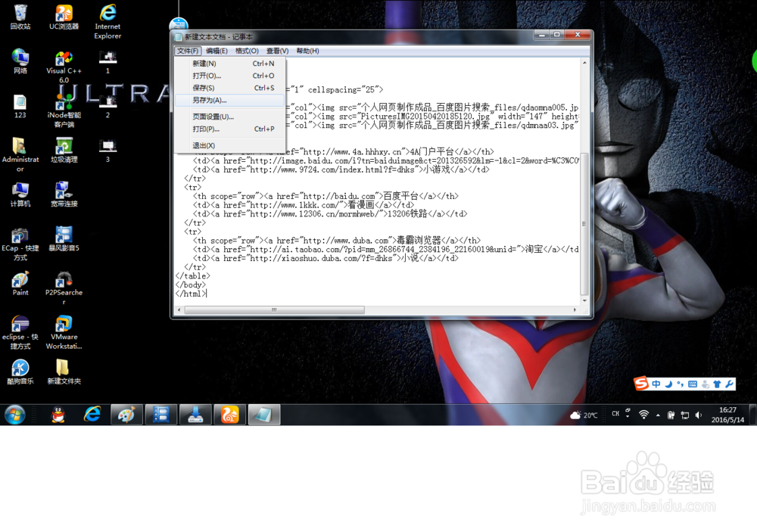
Task: Click Notepad horizontal scrollbar right arrow
Action: (575, 310)
